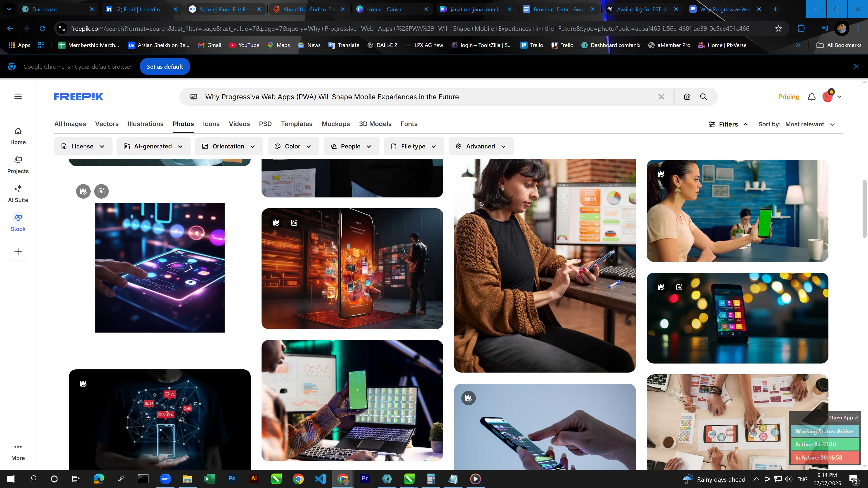Open Chrome profile avatar

(x=841, y=28)
